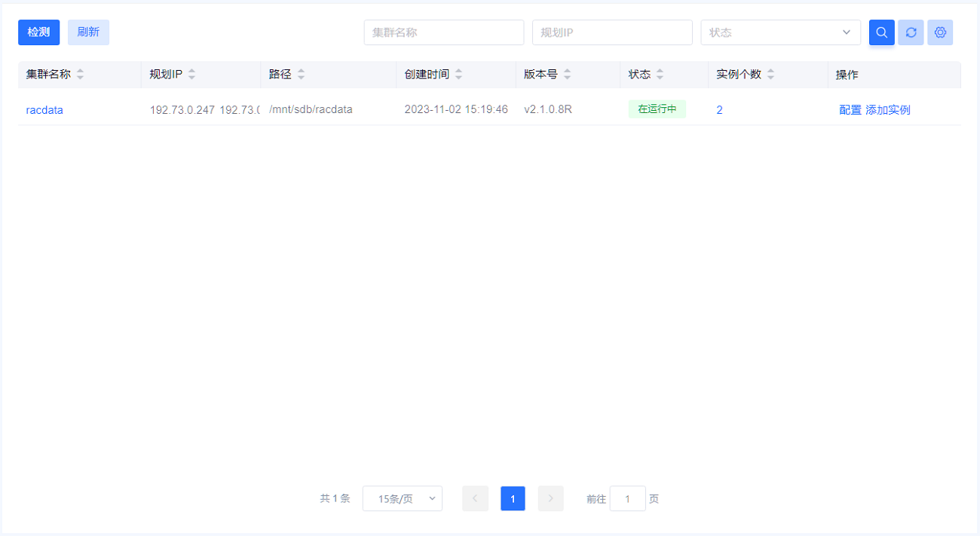
Task: Sort by 创建时间 column arrows
Action: point(458,75)
